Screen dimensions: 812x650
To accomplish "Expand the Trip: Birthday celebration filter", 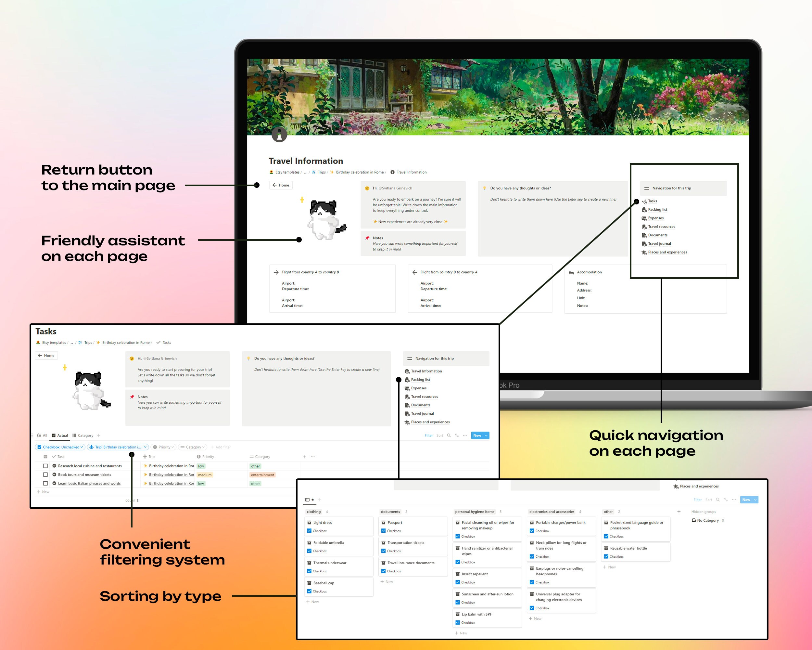I will point(118,447).
